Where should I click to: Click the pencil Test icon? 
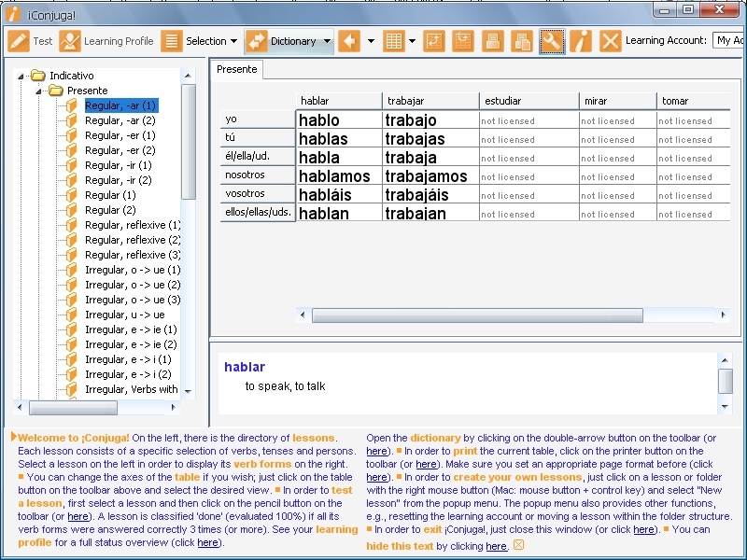19,41
